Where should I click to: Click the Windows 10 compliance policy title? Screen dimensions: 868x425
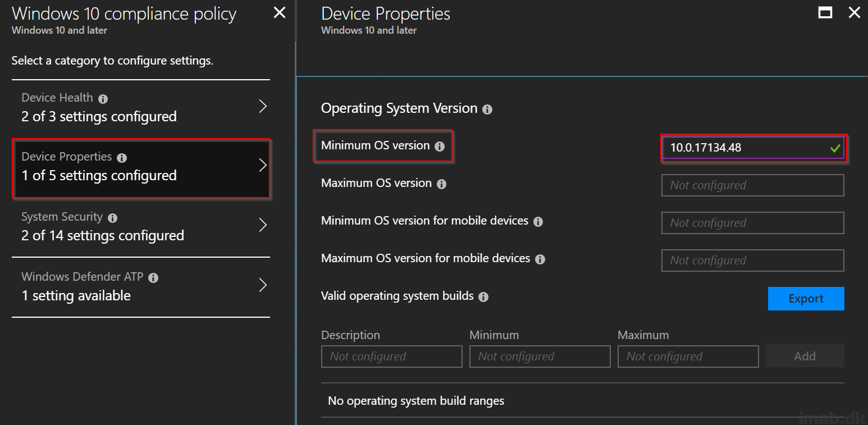click(x=124, y=13)
